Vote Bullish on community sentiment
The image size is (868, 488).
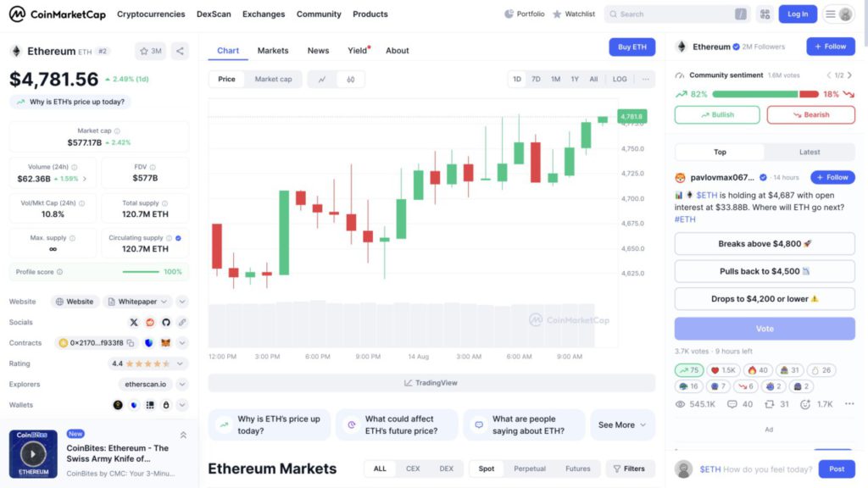(717, 114)
